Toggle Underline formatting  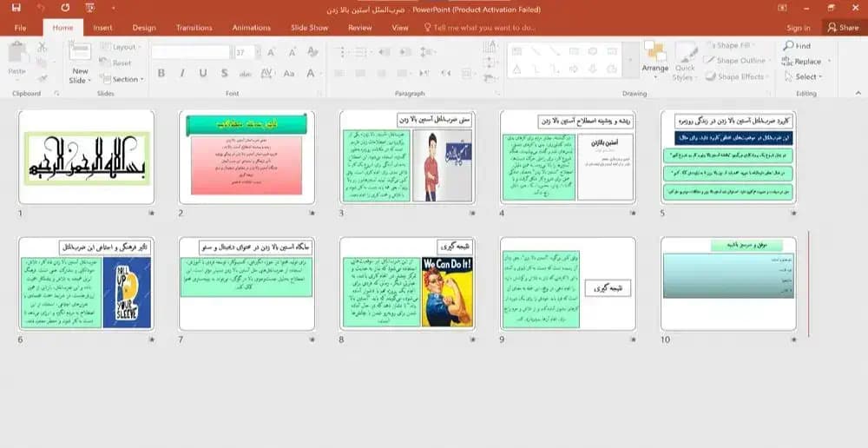click(x=203, y=73)
